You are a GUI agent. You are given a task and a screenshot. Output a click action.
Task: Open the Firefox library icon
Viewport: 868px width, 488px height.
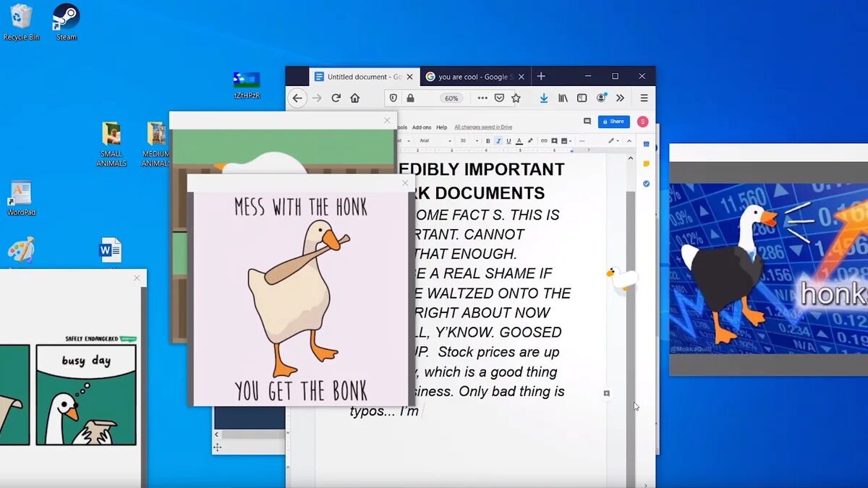(x=562, y=98)
